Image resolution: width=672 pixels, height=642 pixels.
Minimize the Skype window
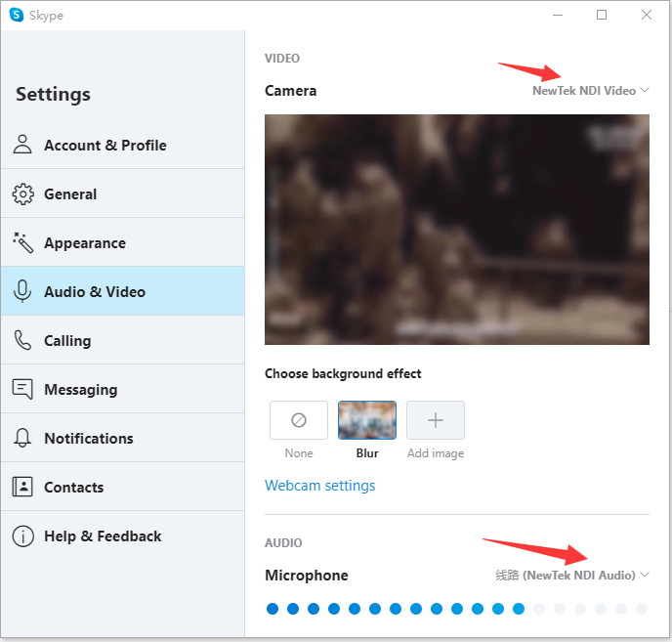click(558, 15)
